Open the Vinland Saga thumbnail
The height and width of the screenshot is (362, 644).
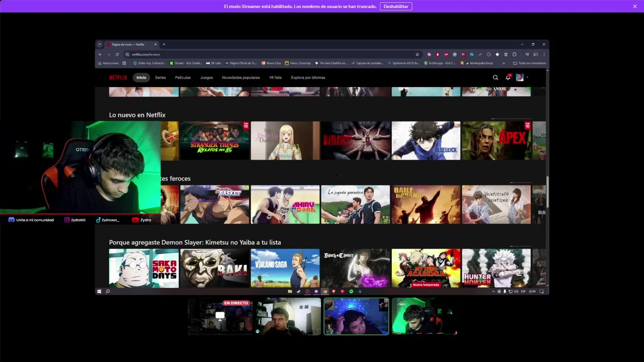[x=285, y=268]
